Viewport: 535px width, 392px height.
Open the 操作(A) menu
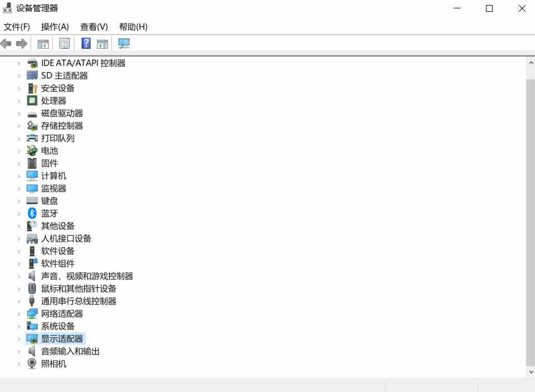[55, 27]
